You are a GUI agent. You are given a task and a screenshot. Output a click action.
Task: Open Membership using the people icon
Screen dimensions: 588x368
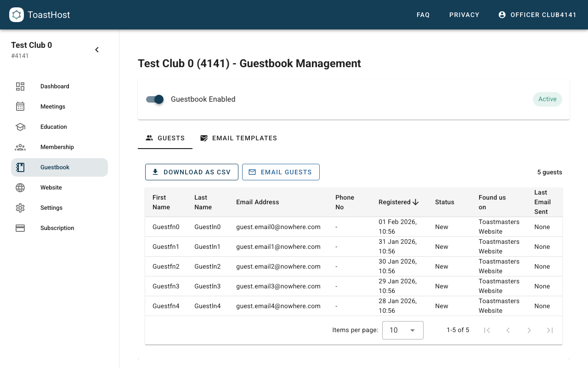click(x=20, y=147)
